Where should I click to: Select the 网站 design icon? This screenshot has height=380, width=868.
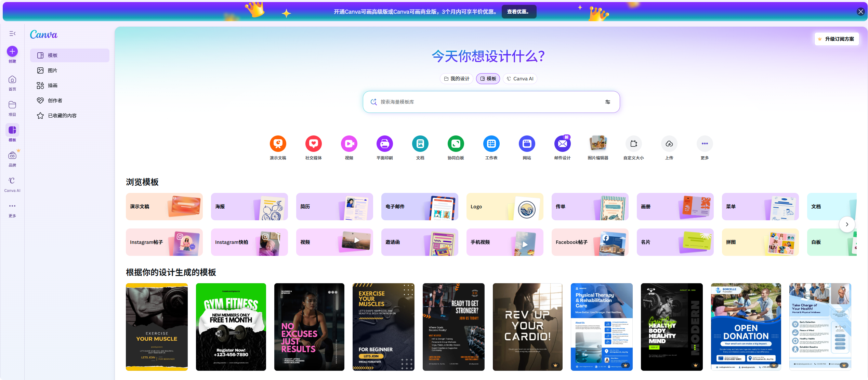pyautogui.click(x=527, y=144)
